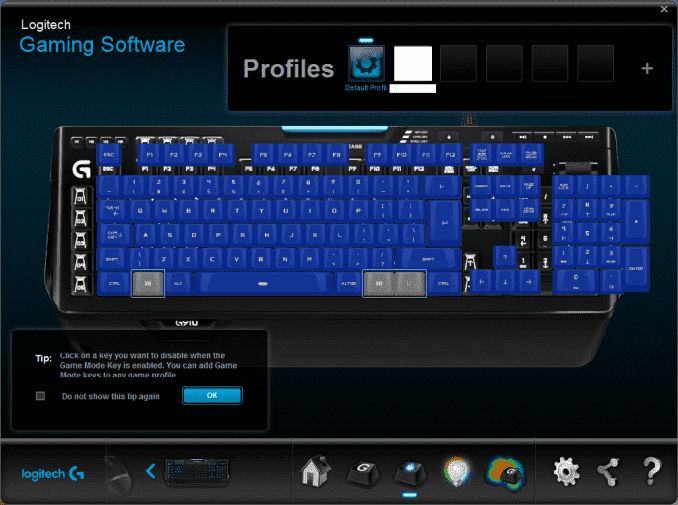Screen dimensions: 678x505
Task: Select the Game Mode key settings icon
Action: pos(409,471)
